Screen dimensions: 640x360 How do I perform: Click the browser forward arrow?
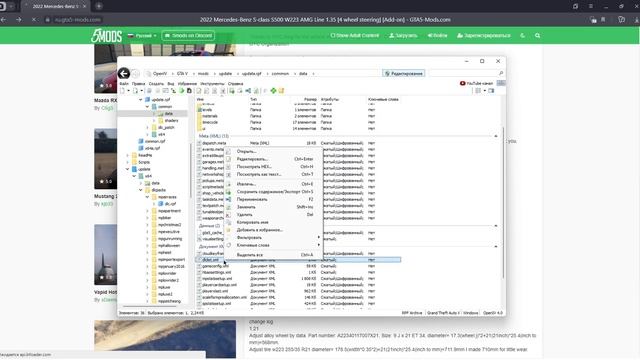click(x=19, y=20)
